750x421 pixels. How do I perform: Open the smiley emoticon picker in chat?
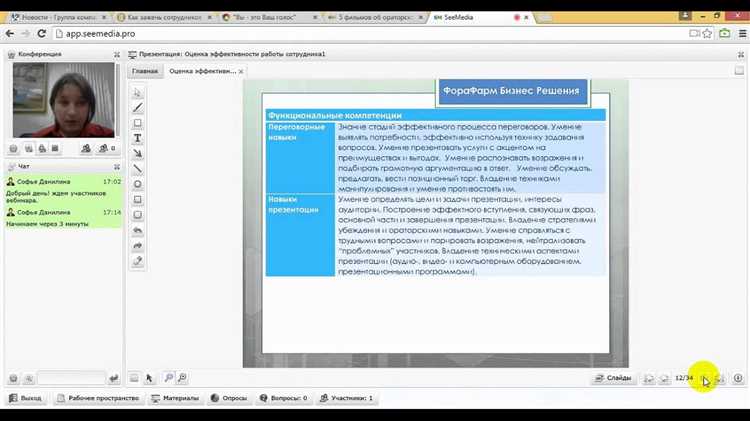pyautogui.click(x=13, y=378)
